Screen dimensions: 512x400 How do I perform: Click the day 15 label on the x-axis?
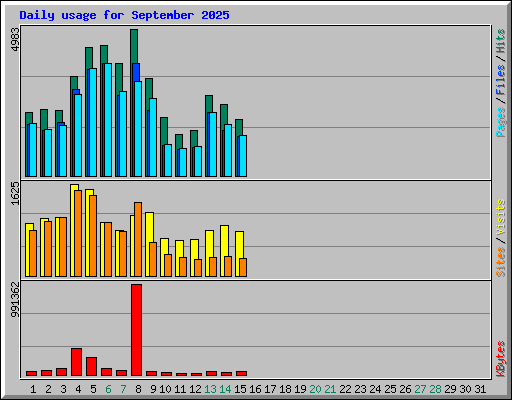click(240, 389)
